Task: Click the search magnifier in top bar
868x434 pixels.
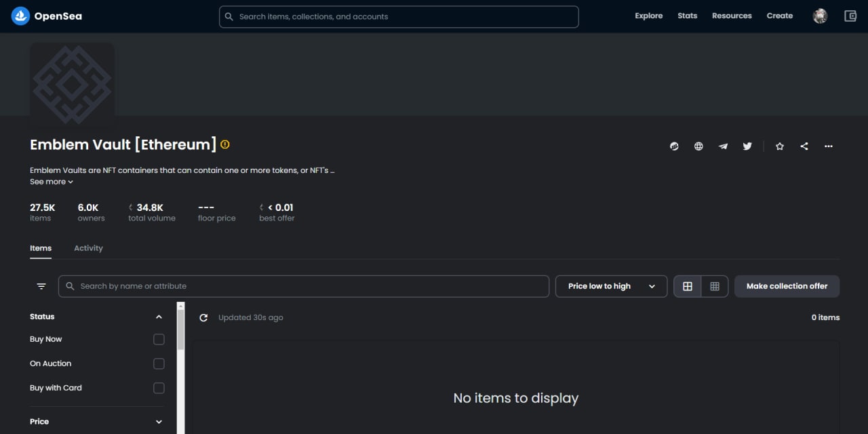Action: pos(229,17)
